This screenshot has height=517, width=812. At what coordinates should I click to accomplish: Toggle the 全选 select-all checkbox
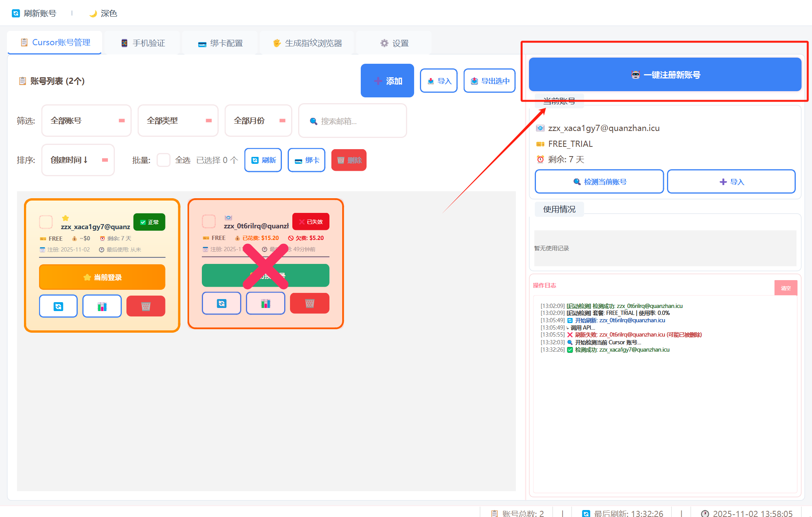(x=164, y=160)
